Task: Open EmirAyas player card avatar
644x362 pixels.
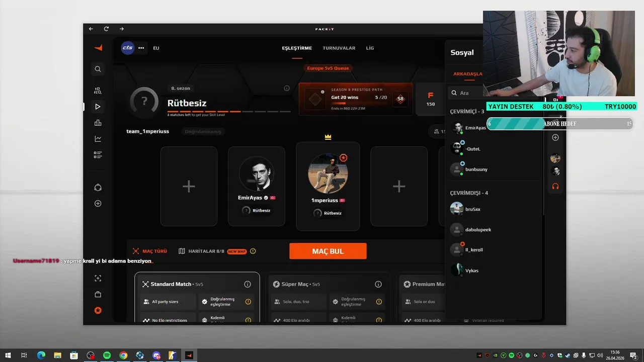Action: 257,173
